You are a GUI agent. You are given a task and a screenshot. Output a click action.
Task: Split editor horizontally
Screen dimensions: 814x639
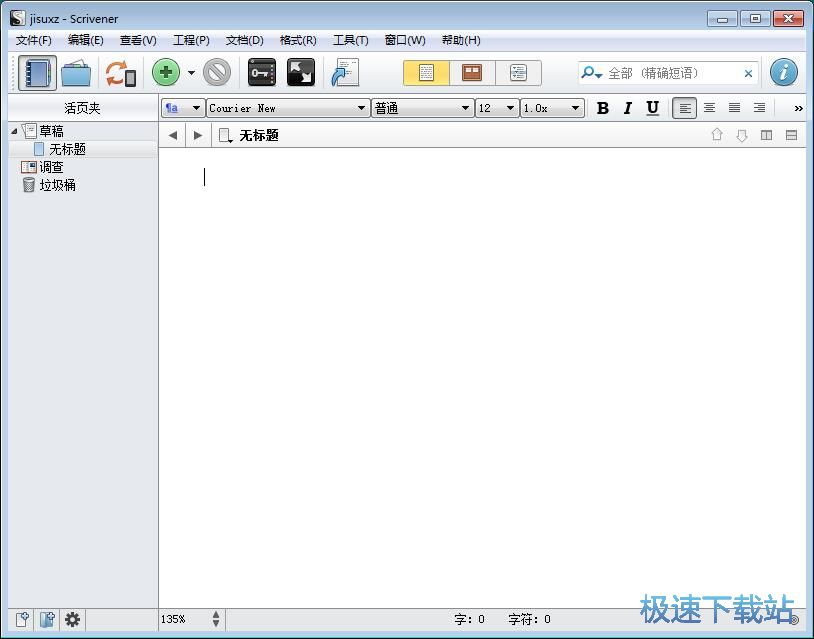click(x=791, y=135)
